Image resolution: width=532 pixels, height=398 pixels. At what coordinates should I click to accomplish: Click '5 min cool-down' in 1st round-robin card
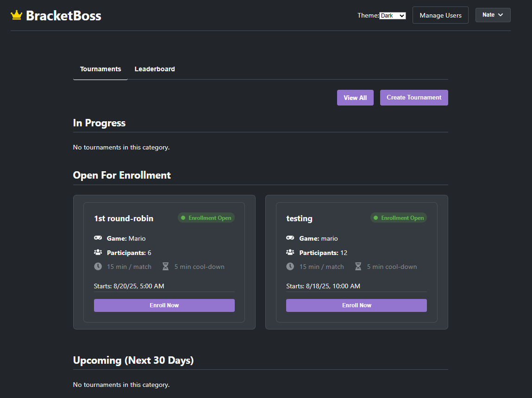click(200, 267)
